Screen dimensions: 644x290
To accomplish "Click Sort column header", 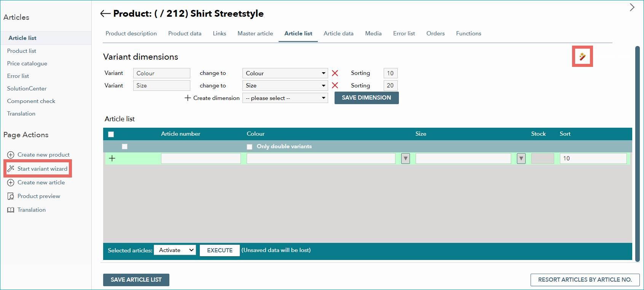I will tap(565, 134).
